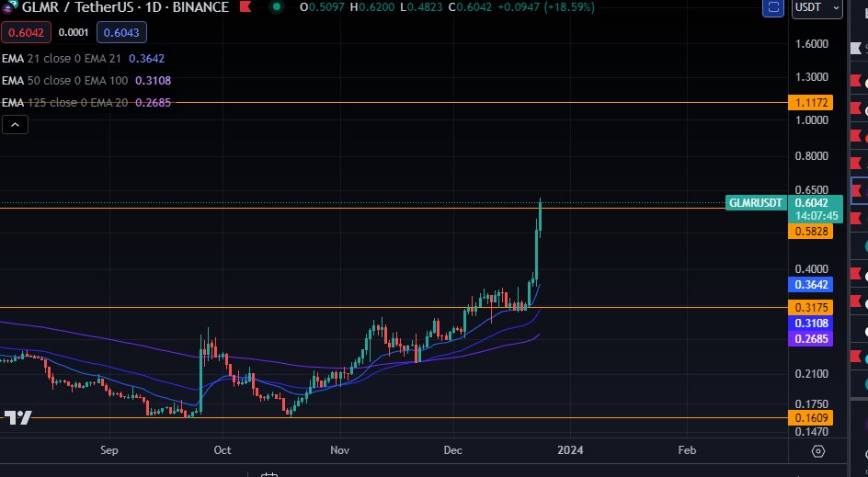Screen dimensions: 868x477
Task: Click the 0.2100 price axis label
Action: [812, 374]
